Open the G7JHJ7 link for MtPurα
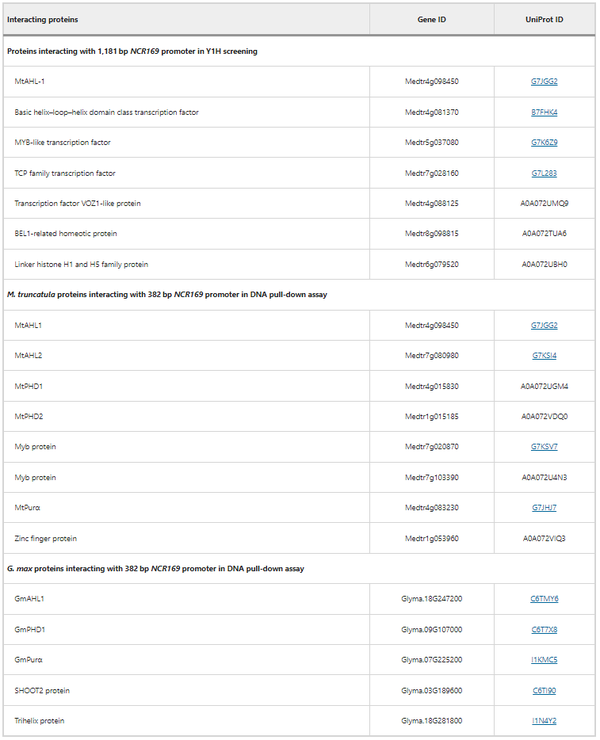Image resolution: width=600 pixels, height=740 pixels. pos(544,508)
